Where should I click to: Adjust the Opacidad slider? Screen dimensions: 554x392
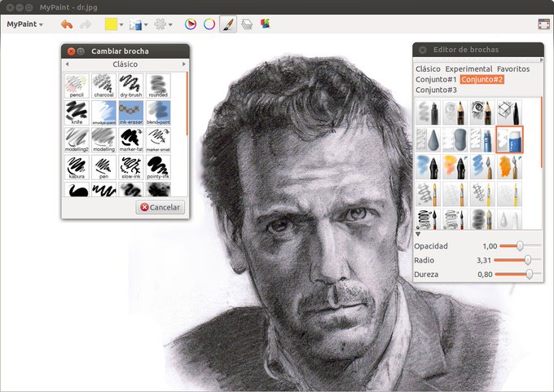coord(520,245)
